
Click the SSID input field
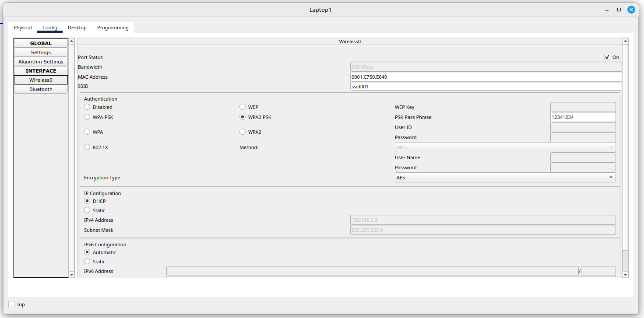tap(486, 87)
